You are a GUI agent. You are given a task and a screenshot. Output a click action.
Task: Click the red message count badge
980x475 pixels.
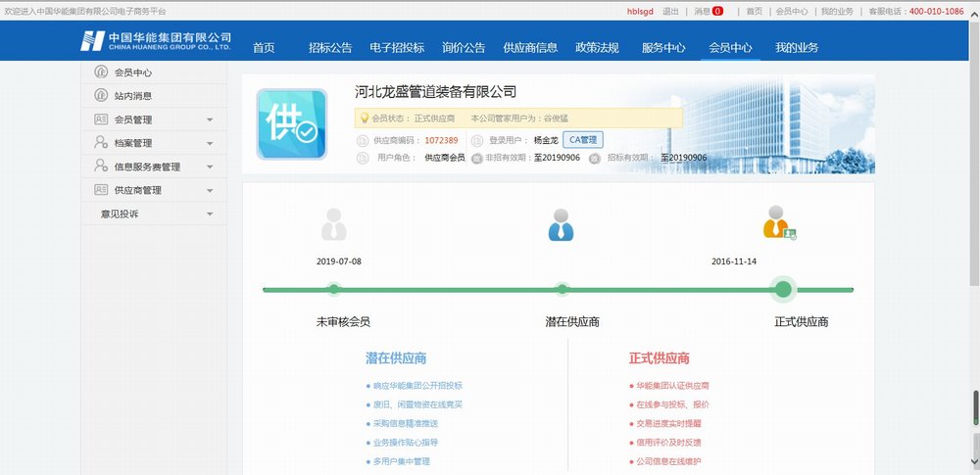pyautogui.click(x=717, y=11)
